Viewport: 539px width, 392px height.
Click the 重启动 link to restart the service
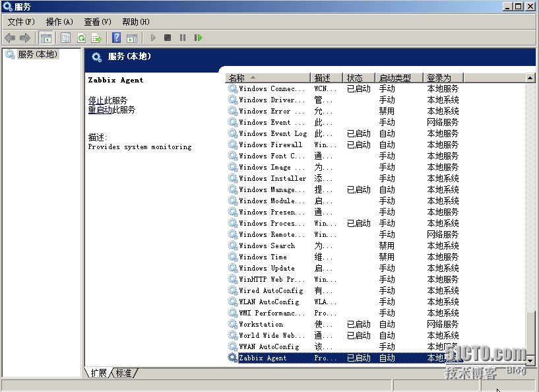coord(100,110)
